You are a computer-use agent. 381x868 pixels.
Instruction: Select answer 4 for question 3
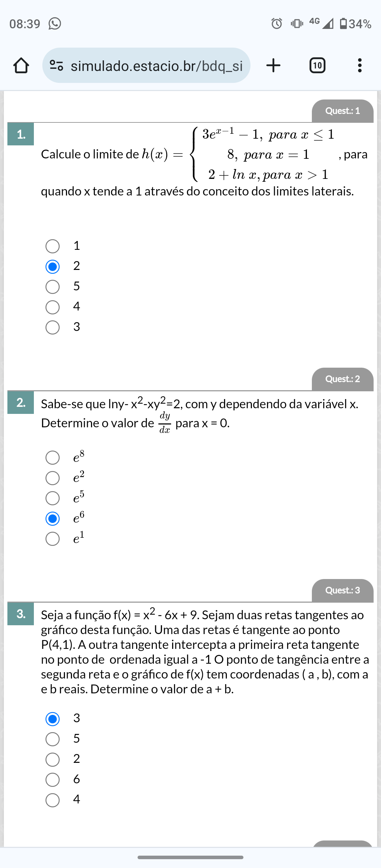[x=53, y=800]
